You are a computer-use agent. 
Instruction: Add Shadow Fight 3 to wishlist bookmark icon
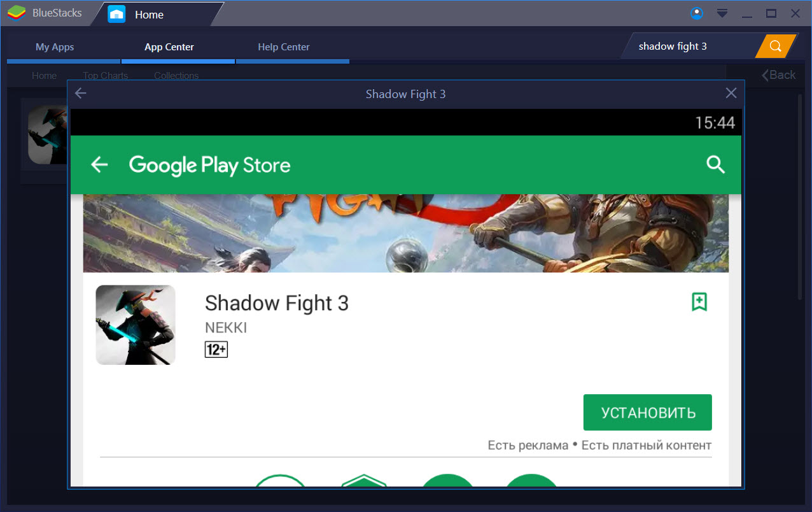click(x=699, y=302)
